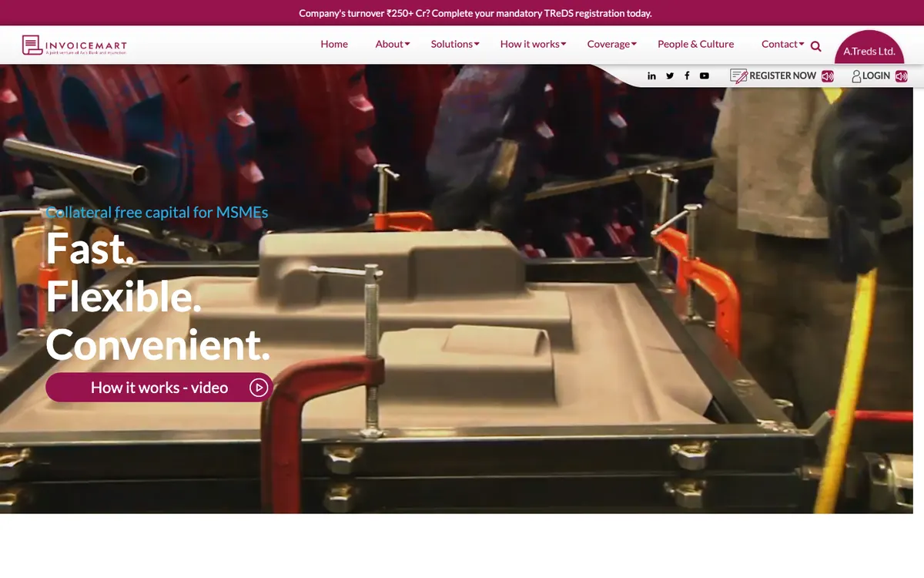Click the play circle icon on video button
Image resolution: width=924 pixels, height=578 pixels.
pos(259,388)
